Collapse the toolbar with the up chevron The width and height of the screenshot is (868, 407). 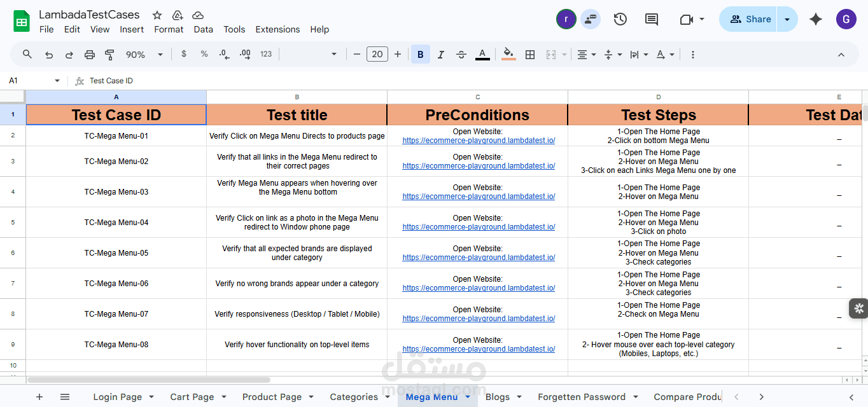tap(841, 55)
